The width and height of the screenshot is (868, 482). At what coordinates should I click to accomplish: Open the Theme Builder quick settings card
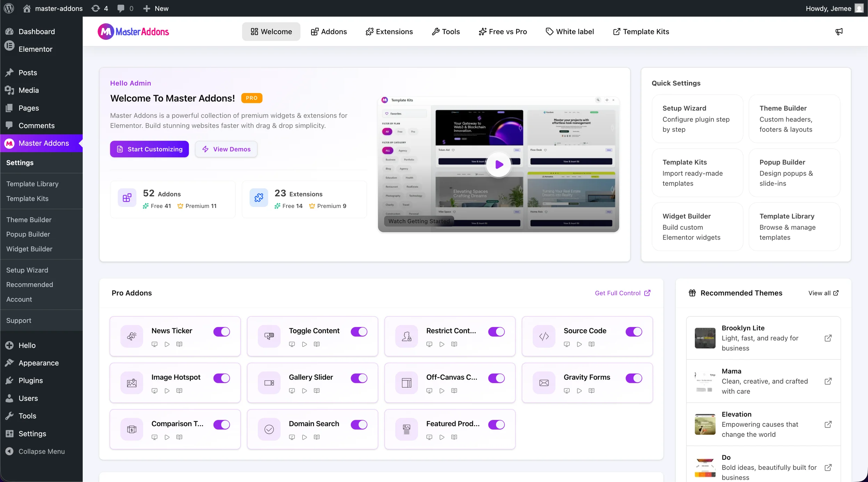(x=794, y=119)
